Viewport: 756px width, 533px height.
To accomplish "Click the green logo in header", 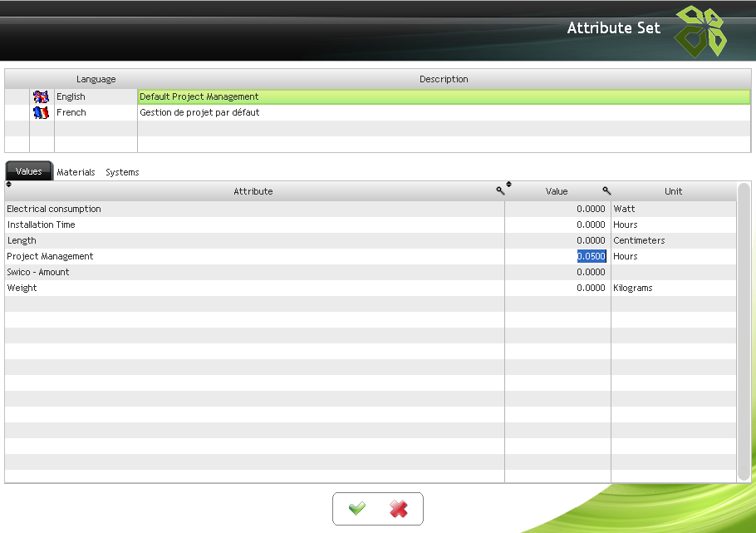I will click(700, 32).
